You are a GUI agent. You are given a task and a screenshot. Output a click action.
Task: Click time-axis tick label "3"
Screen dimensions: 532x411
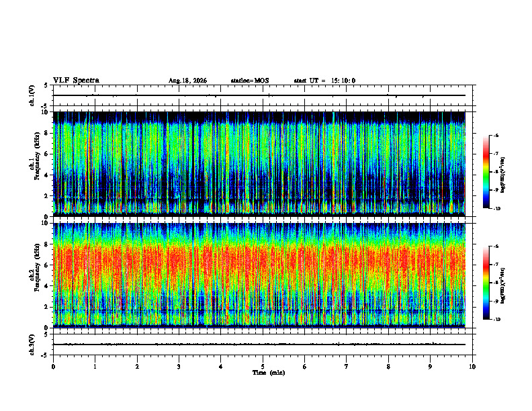click(179, 367)
